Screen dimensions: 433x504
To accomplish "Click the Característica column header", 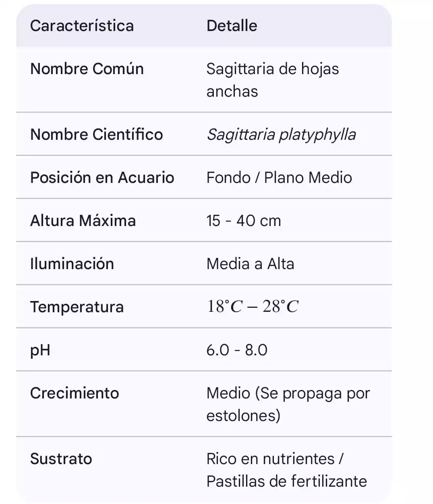I will point(82,26).
